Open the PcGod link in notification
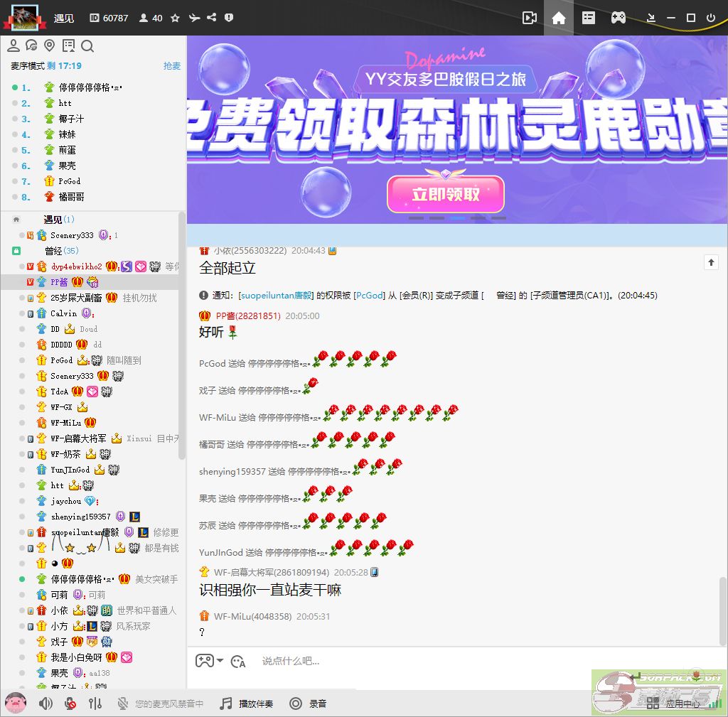 click(369, 295)
